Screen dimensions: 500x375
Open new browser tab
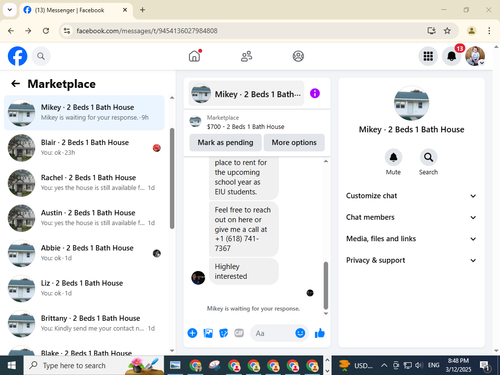[142, 10]
